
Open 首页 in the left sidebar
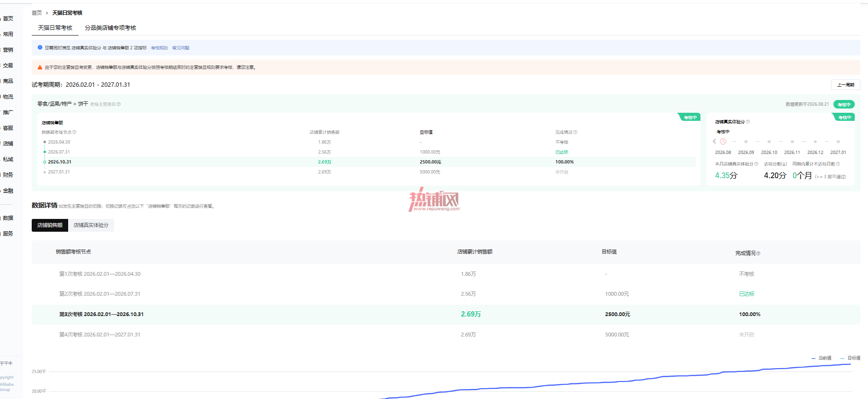[8, 18]
